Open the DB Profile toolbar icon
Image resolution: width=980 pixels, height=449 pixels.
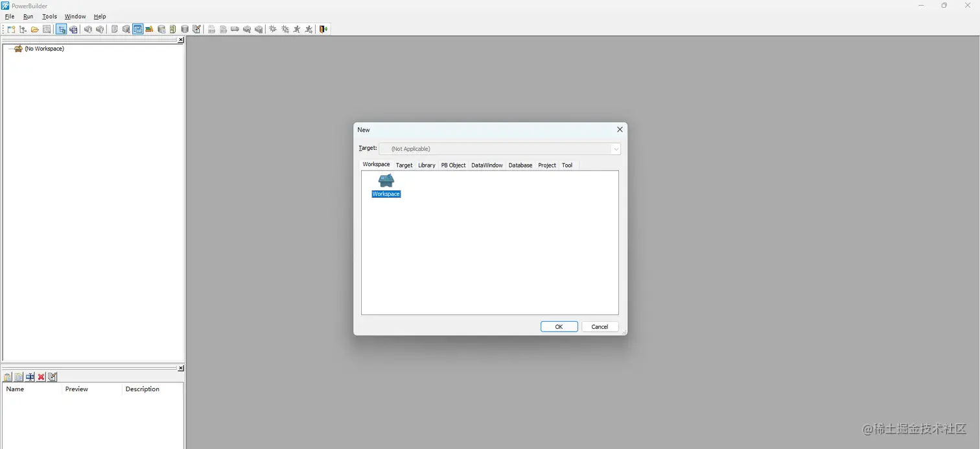[x=161, y=29]
